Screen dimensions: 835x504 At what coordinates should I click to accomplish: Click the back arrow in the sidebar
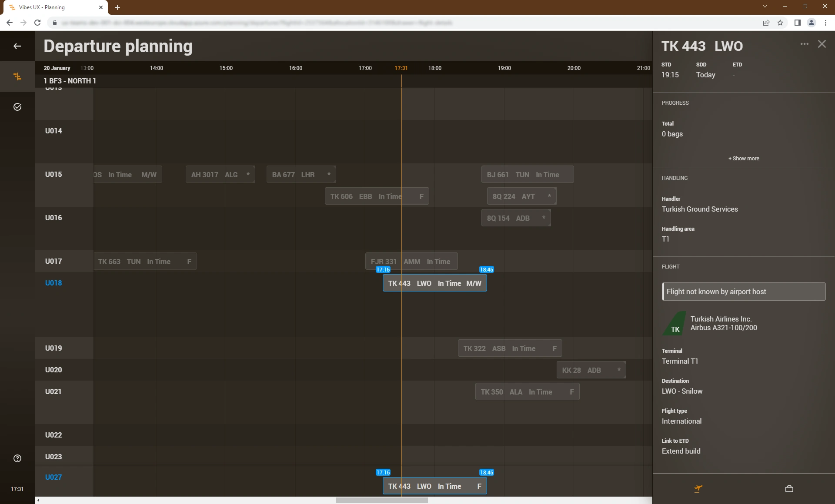click(17, 46)
